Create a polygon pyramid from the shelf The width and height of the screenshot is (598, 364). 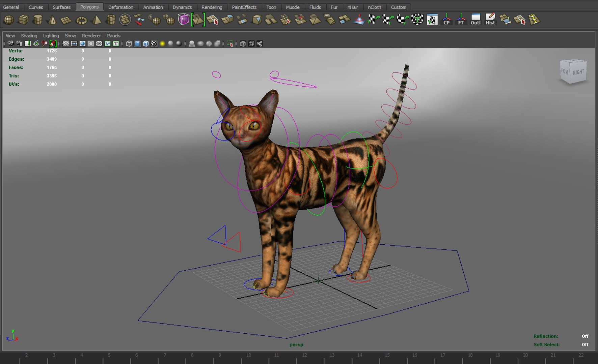(96, 20)
